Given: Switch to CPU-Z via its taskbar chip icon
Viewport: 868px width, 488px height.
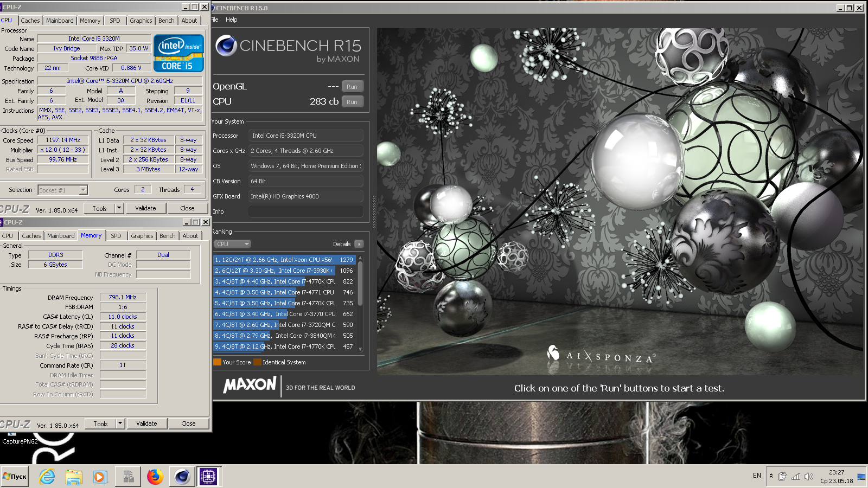Looking at the screenshot, I should [x=208, y=477].
